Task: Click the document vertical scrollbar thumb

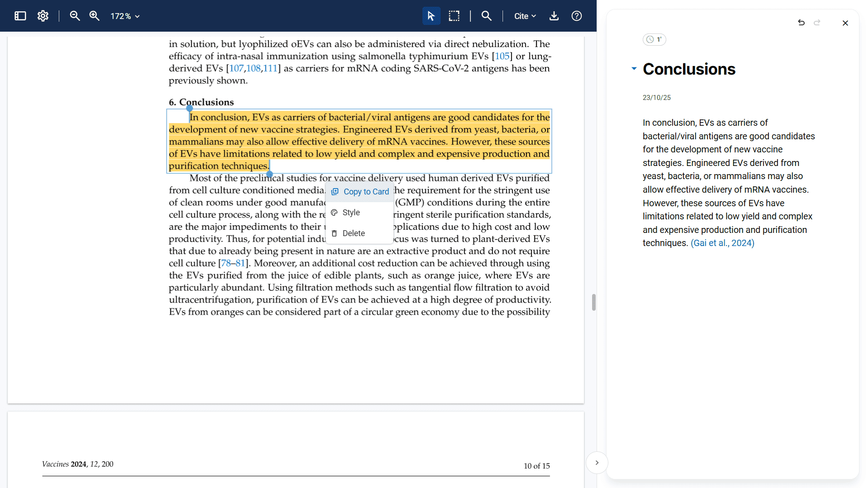Action: 593,302
